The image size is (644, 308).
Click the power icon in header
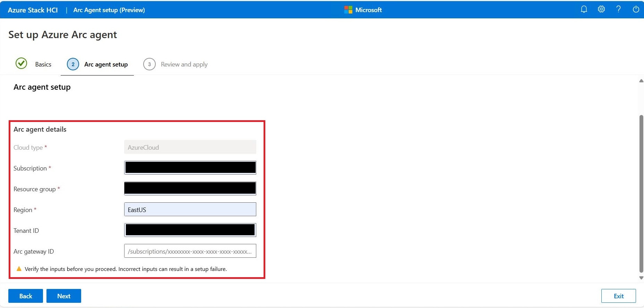pyautogui.click(x=636, y=9)
